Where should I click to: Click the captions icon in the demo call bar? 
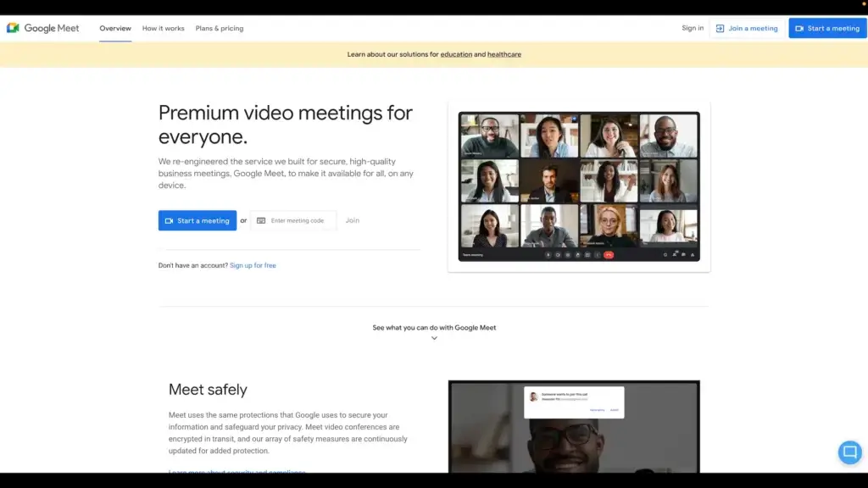[x=568, y=254]
